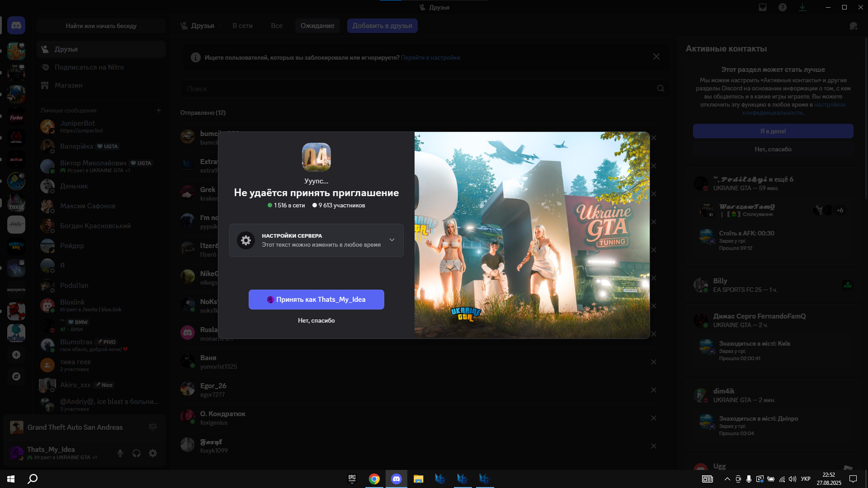The image size is (868, 488).
Task: Focus the friends Поиск search field
Action: (425, 89)
